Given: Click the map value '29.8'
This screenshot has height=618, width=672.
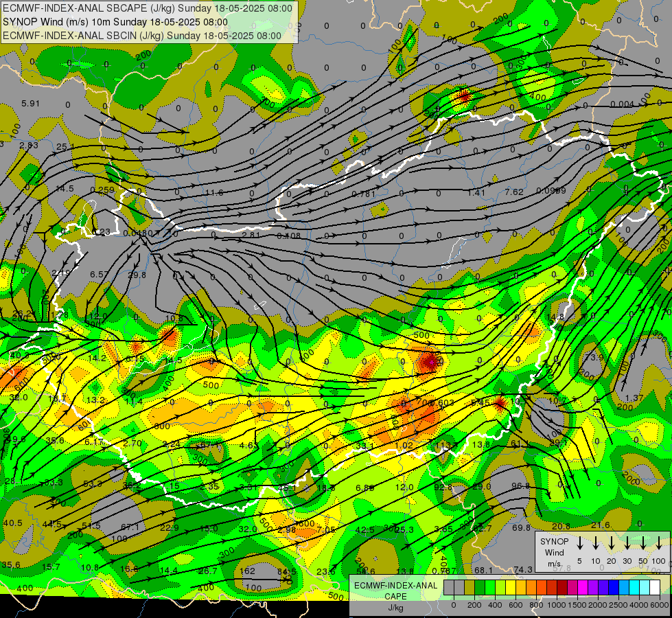Looking at the screenshot, I should click(137, 275).
